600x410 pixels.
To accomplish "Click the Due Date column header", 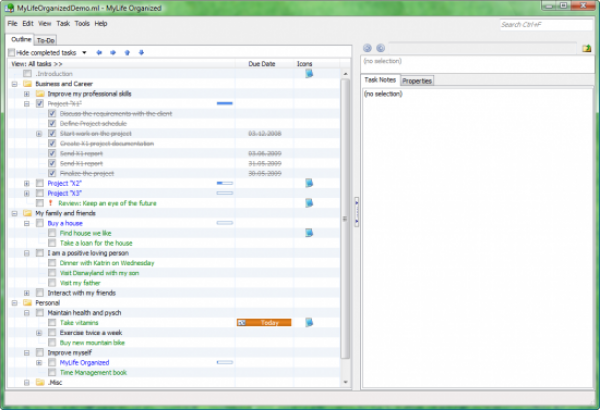I will 262,64.
